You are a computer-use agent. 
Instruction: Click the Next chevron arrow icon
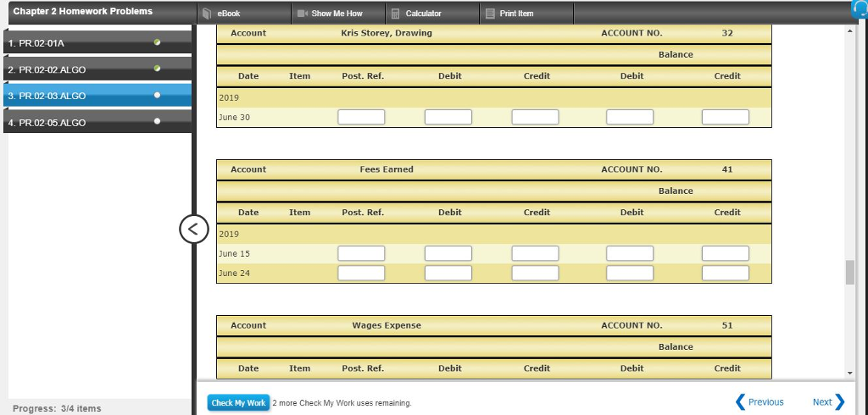(839, 401)
